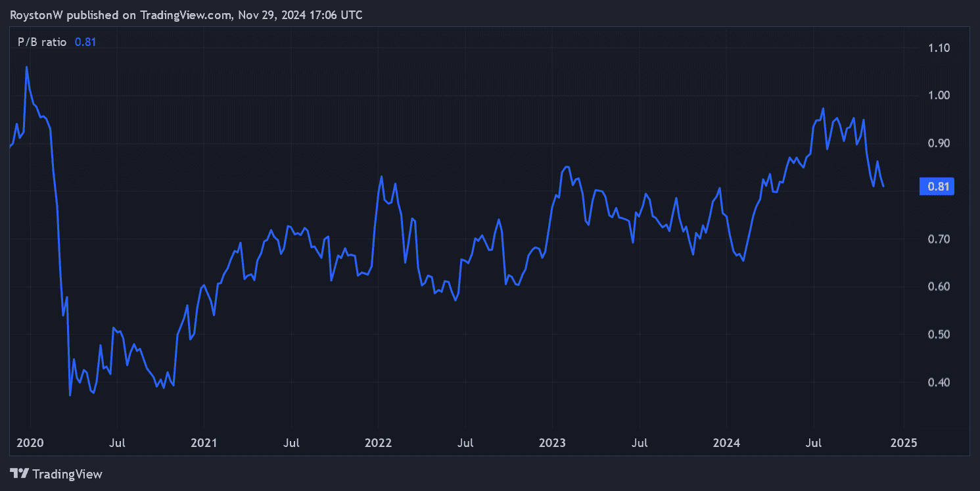
Task: Click the blue 0.81 price badge on axis
Action: (937, 187)
